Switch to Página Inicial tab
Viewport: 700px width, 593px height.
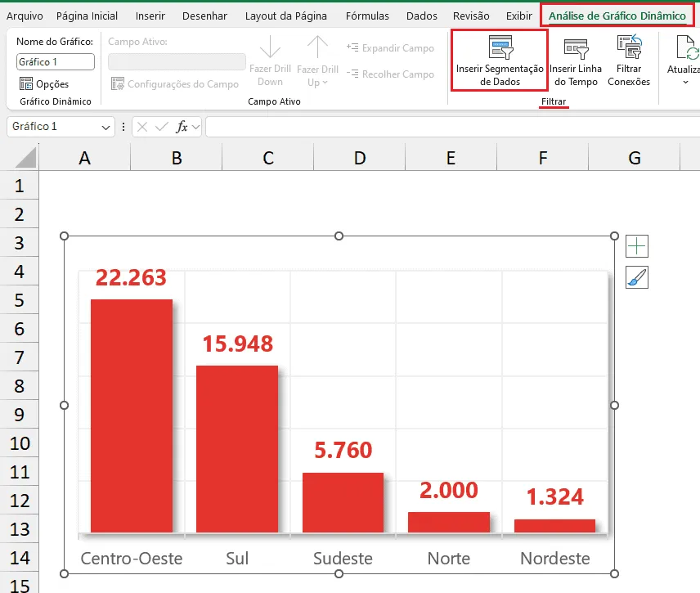pos(87,16)
